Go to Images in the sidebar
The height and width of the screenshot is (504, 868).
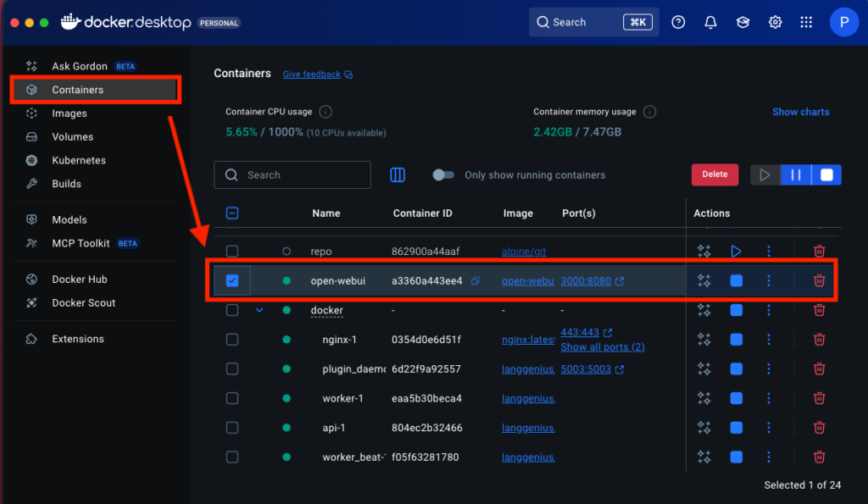[x=70, y=114]
